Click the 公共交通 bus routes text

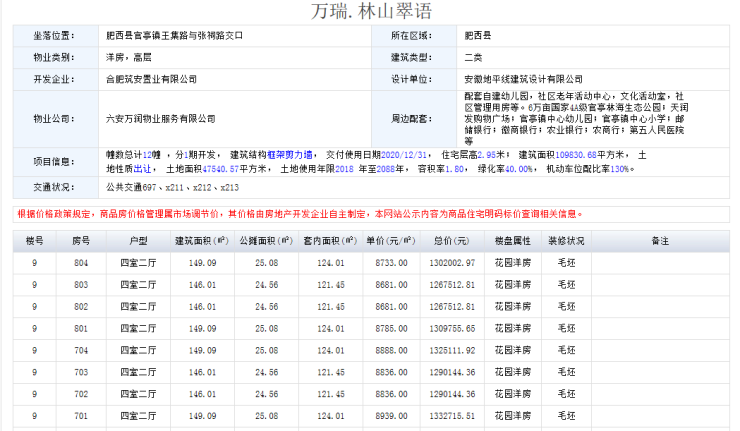point(172,187)
